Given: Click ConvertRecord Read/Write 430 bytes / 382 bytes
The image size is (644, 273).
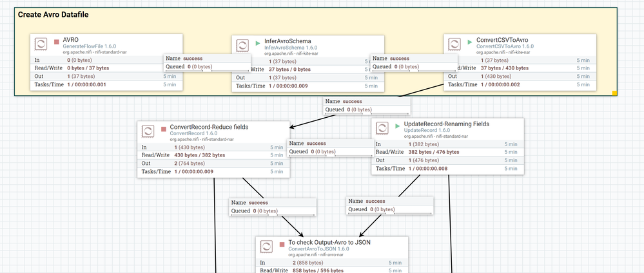Looking at the screenshot, I should click(200, 155).
